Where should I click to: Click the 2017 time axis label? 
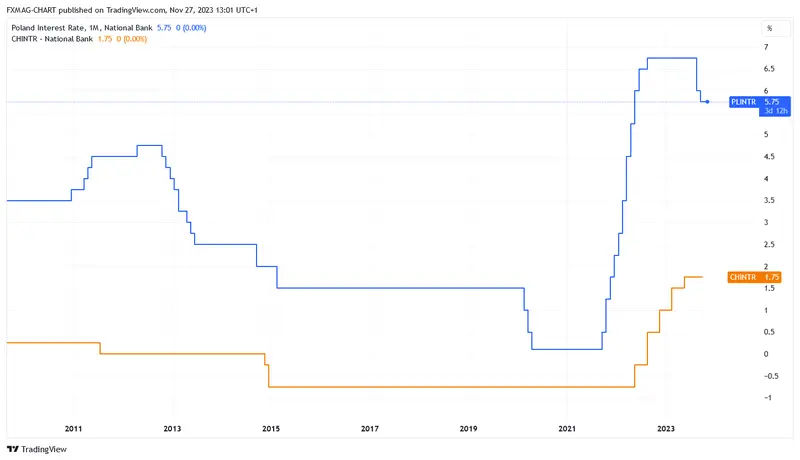369,428
